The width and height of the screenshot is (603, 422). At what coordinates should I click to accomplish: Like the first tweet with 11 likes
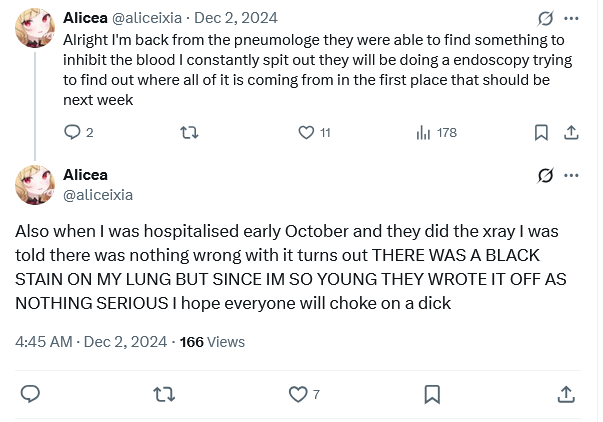(306, 132)
